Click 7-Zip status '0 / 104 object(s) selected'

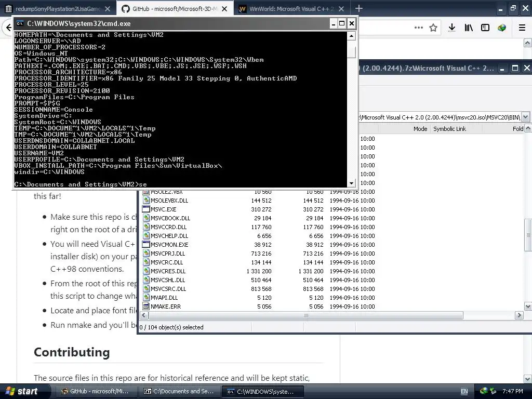tap(171, 327)
